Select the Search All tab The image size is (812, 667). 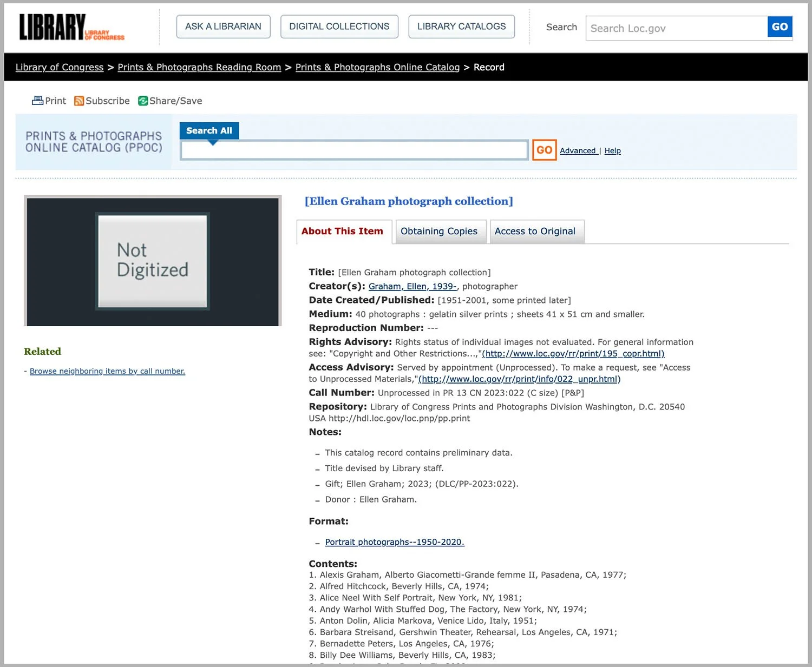point(209,130)
